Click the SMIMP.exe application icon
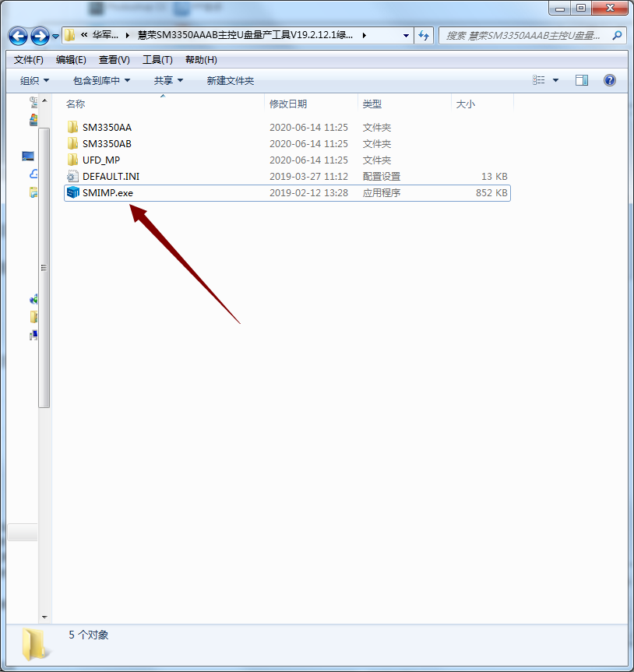634x672 pixels. pyautogui.click(x=73, y=193)
